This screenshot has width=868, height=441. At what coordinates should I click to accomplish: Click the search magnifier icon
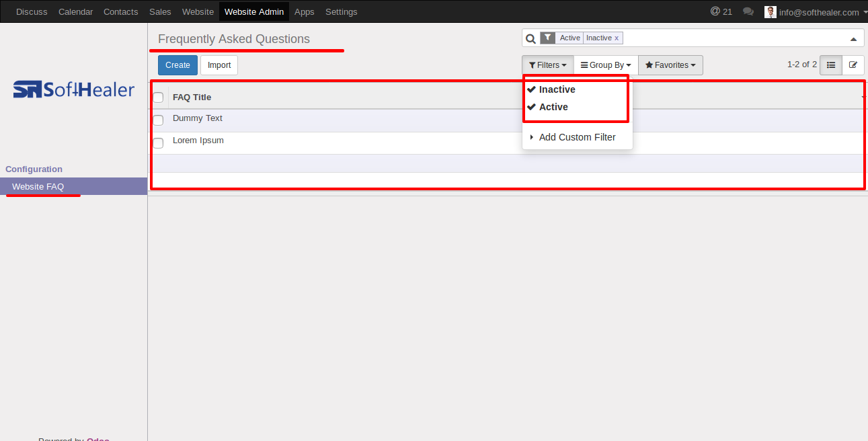point(530,38)
